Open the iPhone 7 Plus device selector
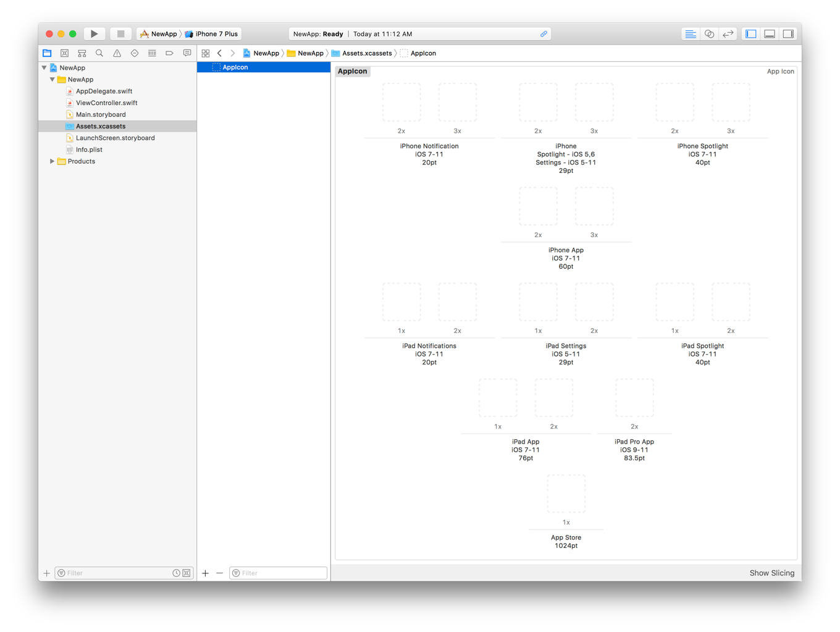This screenshot has width=840, height=632. (216, 34)
